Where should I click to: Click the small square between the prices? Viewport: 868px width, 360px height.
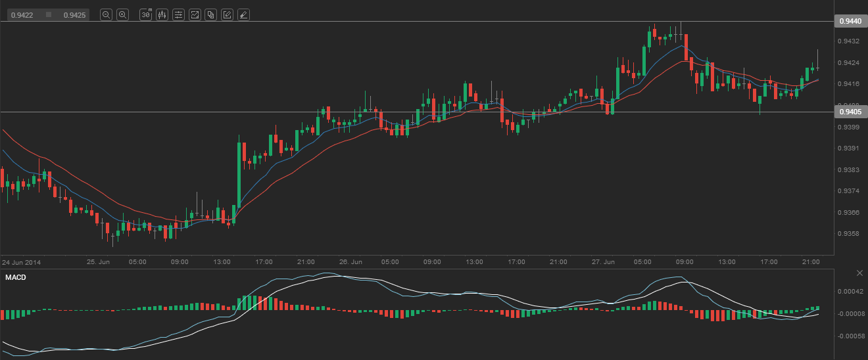click(x=48, y=14)
